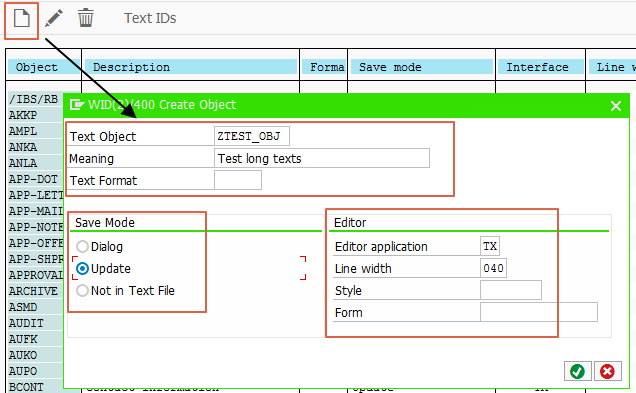Focus the empty Text Format field
The width and height of the screenshot is (636, 393).
coord(238,180)
